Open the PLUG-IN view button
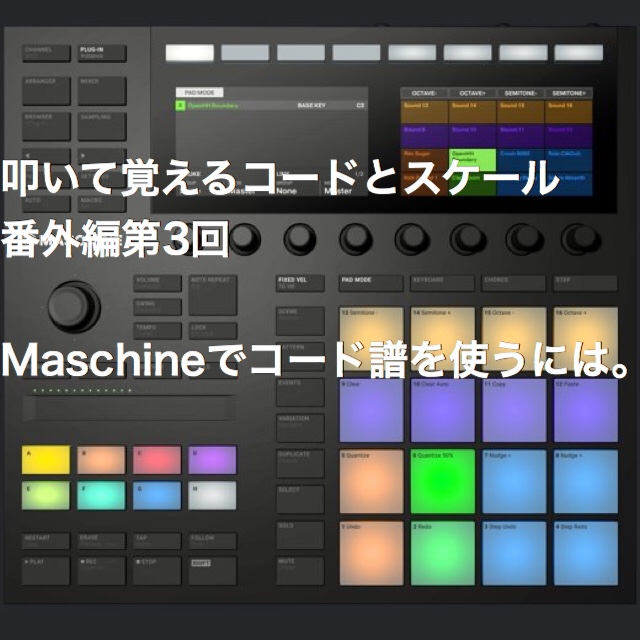This screenshot has height=640, width=640. pyautogui.click(x=102, y=53)
